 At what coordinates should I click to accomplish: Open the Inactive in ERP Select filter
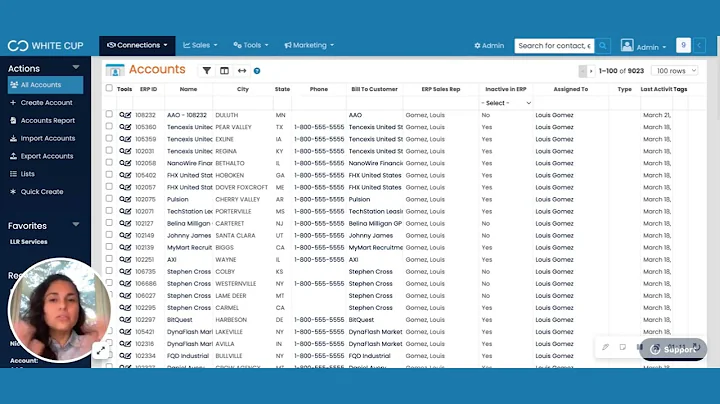click(x=506, y=103)
